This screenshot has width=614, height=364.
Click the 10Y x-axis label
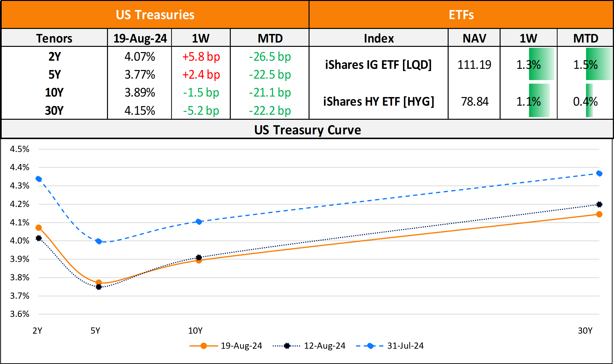coord(195,331)
